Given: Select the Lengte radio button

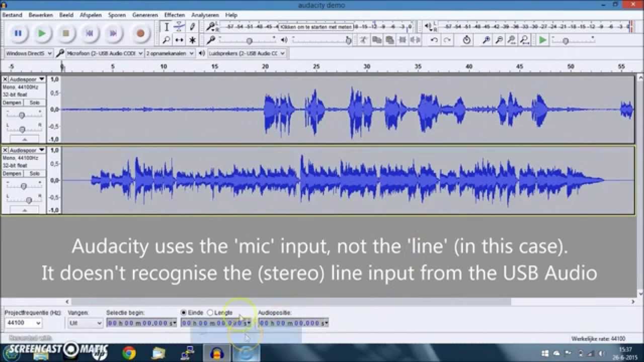Looking at the screenshot, I should (210, 313).
